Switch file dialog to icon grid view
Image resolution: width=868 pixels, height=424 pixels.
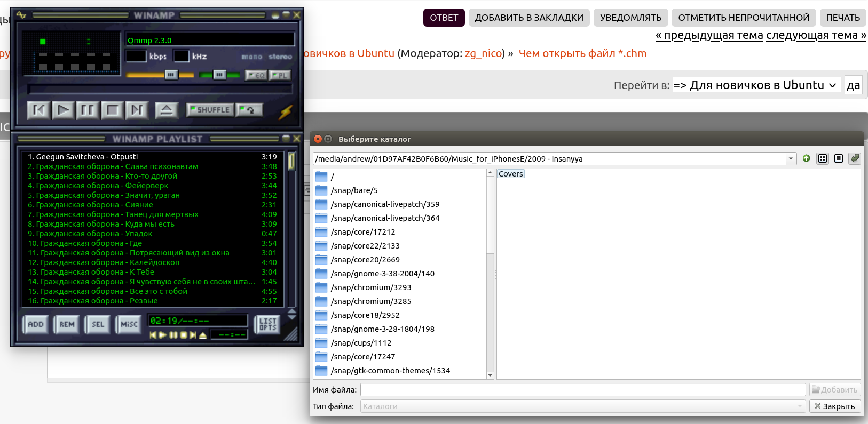[x=823, y=158]
